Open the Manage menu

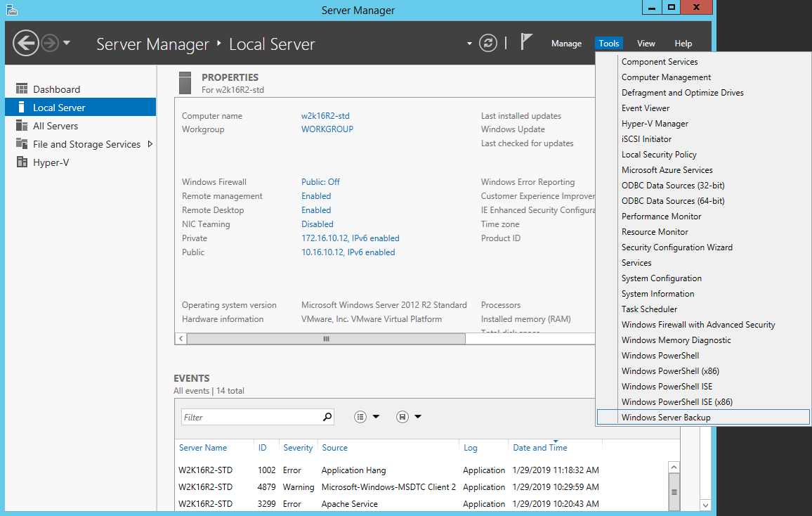(x=566, y=44)
